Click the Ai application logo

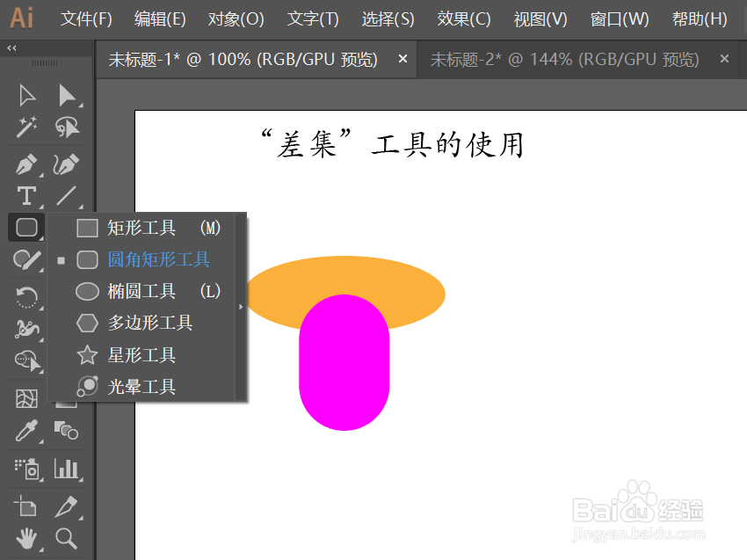[22, 18]
